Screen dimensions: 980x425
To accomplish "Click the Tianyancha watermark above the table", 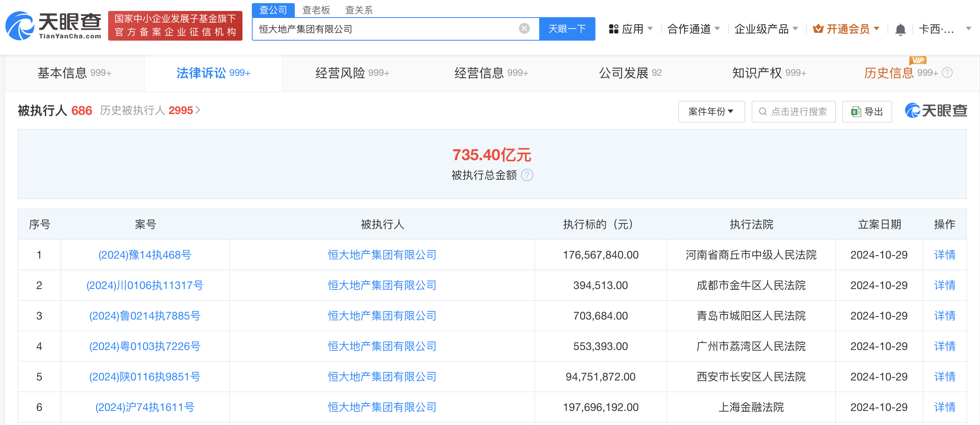I will point(936,111).
